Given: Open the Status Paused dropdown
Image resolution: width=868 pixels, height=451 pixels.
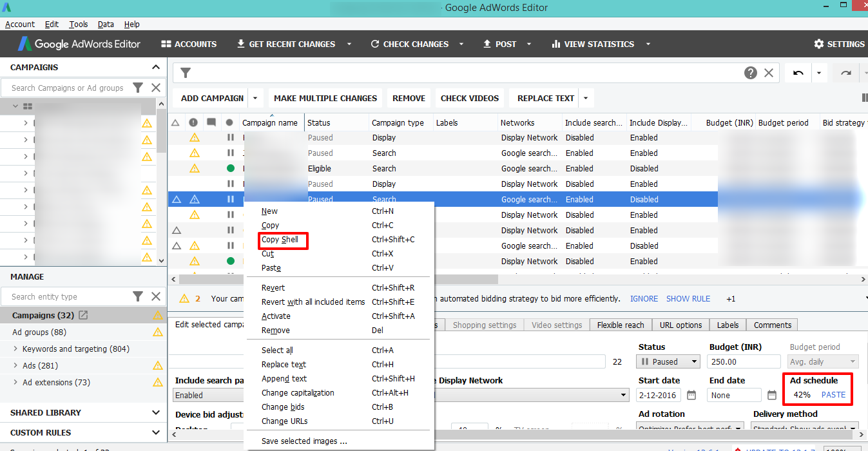Looking at the screenshot, I should coord(668,361).
